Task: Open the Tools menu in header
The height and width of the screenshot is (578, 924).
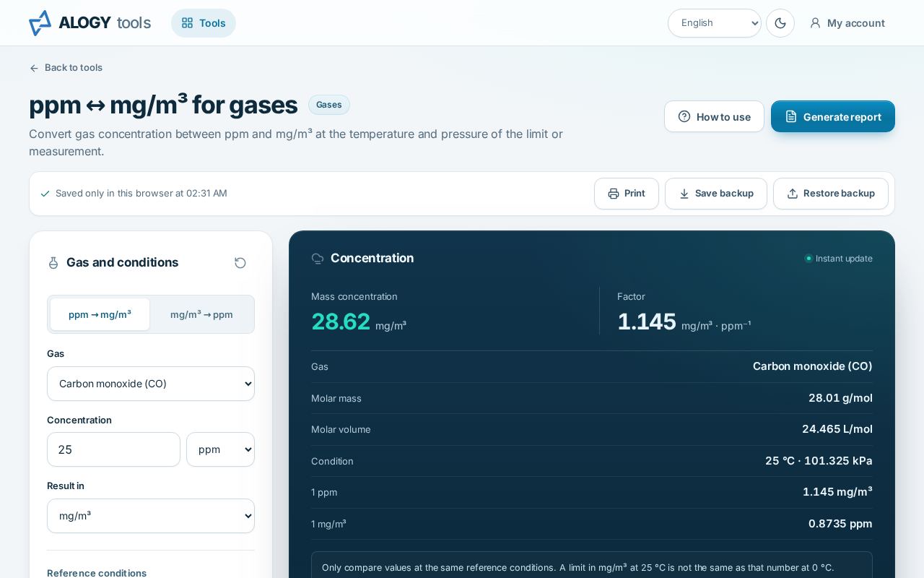Action: pos(204,23)
